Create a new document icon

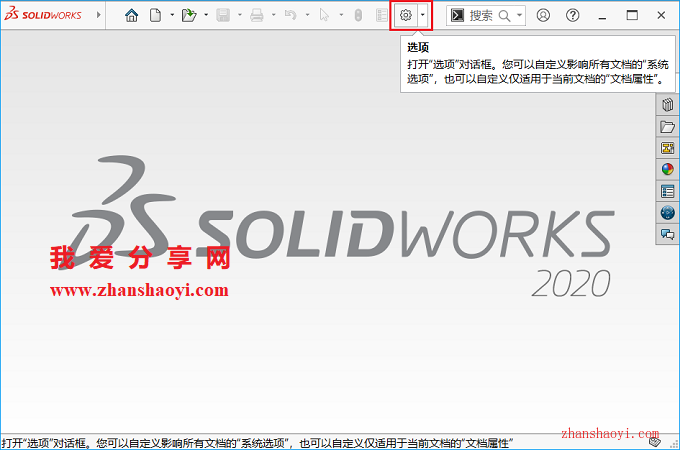[155, 16]
